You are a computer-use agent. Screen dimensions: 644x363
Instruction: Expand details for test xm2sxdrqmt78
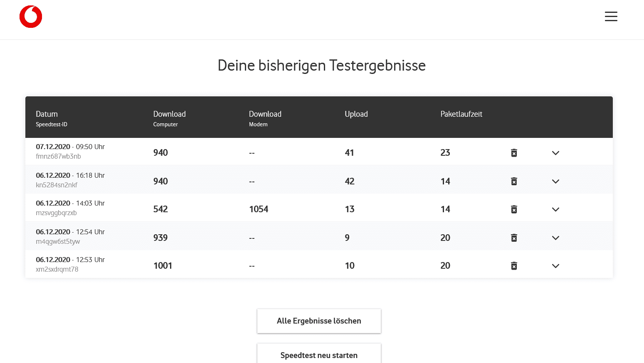pos(555,266)
